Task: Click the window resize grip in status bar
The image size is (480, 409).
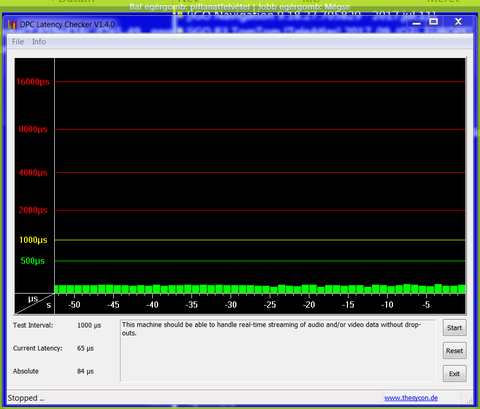Action: click(x=469, y=400)
